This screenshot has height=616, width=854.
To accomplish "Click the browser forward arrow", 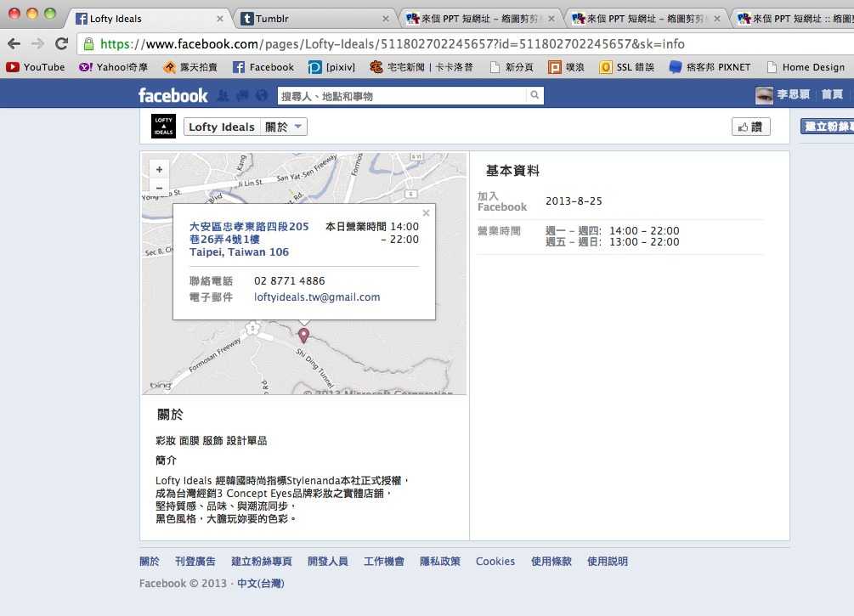I will point(37,44).
